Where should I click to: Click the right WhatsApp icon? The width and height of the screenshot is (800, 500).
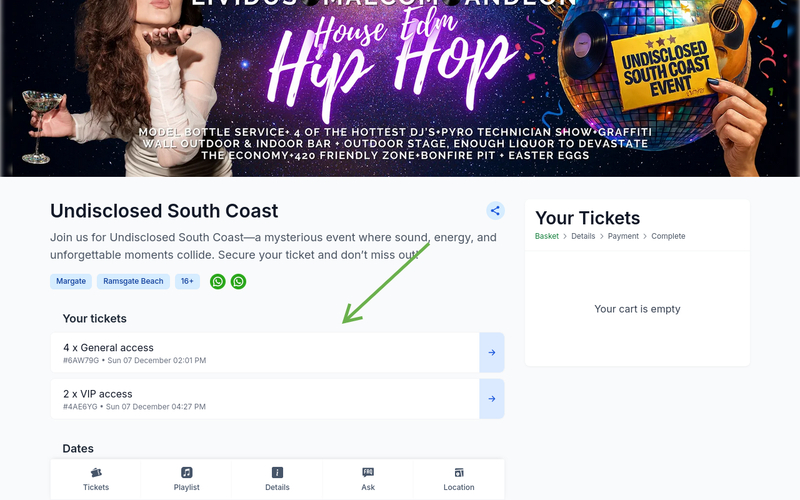tap(238, 282)
